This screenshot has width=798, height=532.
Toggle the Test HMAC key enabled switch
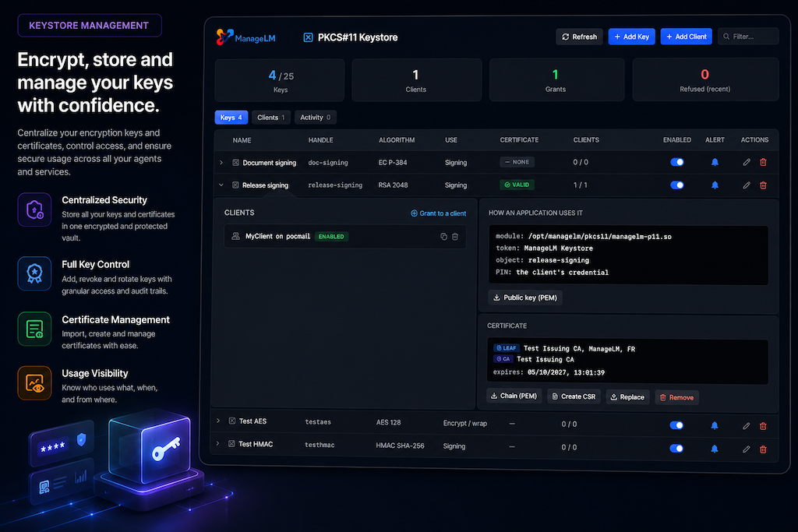[x=676, y=448]
